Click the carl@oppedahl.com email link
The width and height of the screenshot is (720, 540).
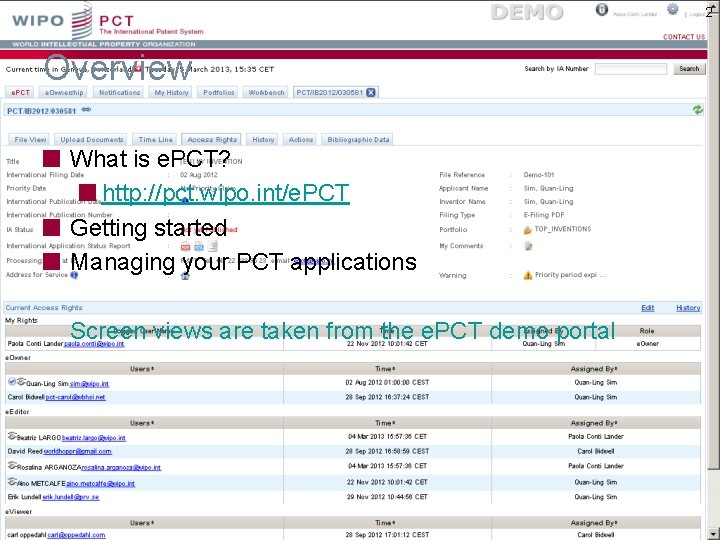coord(76,535)
